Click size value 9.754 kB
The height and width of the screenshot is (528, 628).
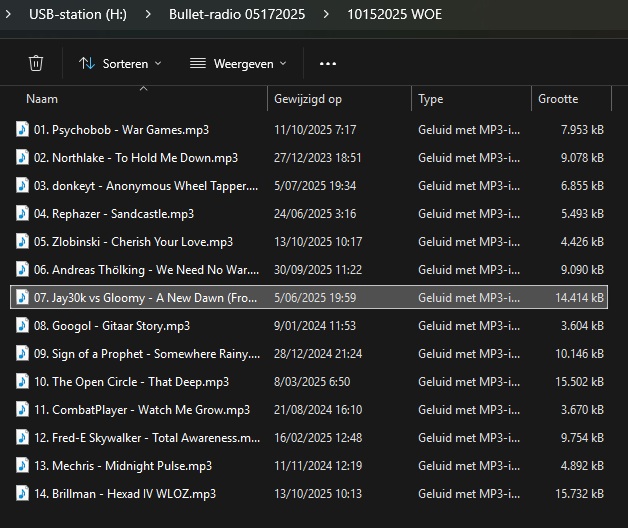click(582, 438)
